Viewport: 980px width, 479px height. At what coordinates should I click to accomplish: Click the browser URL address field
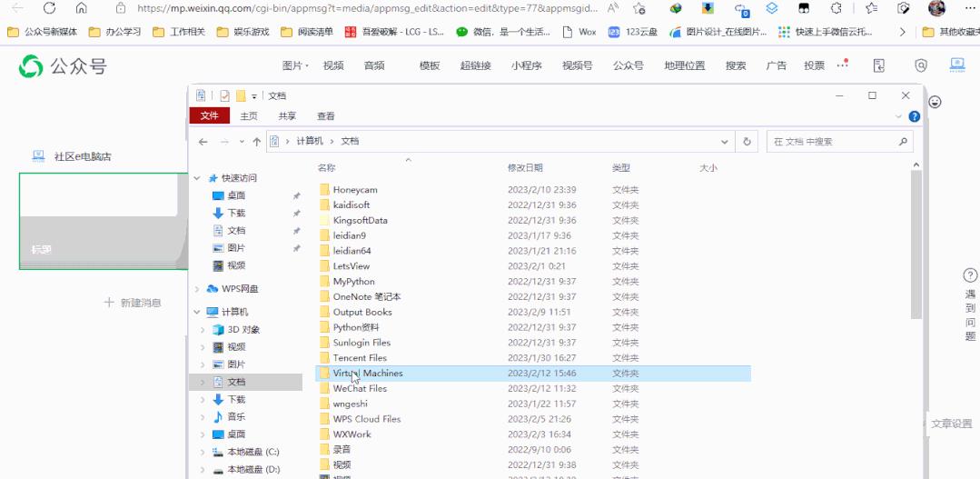click(368, 8)
